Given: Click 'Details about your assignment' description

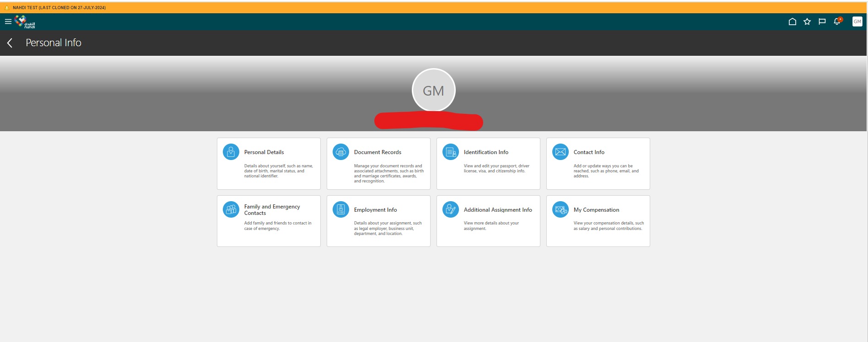Looking at the screenshot, I should coord(388,229).
